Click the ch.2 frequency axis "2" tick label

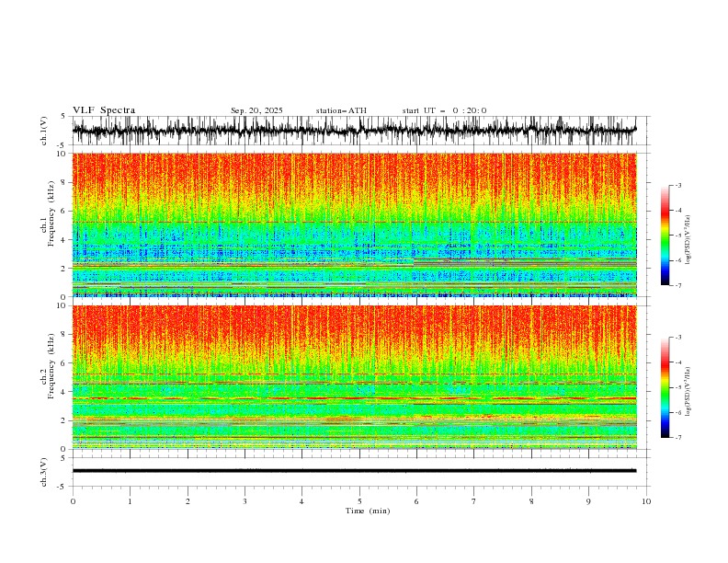click(x=65, y=420)
